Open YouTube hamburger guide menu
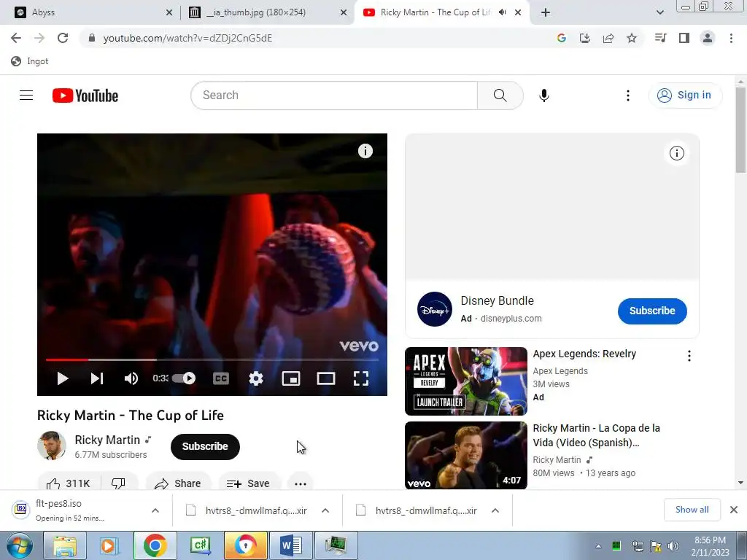Viewport: 747px width, 560px height. (26, 96)
